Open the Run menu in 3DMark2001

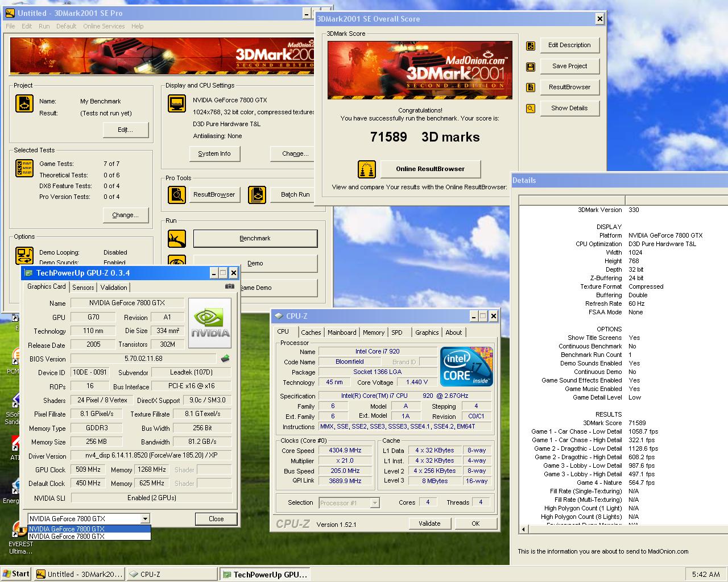pos(44,26)
